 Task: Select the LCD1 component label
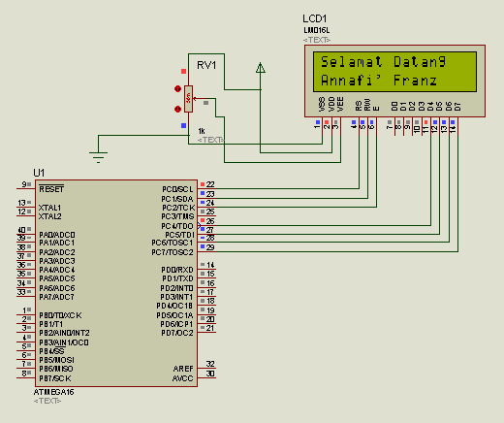314,18
